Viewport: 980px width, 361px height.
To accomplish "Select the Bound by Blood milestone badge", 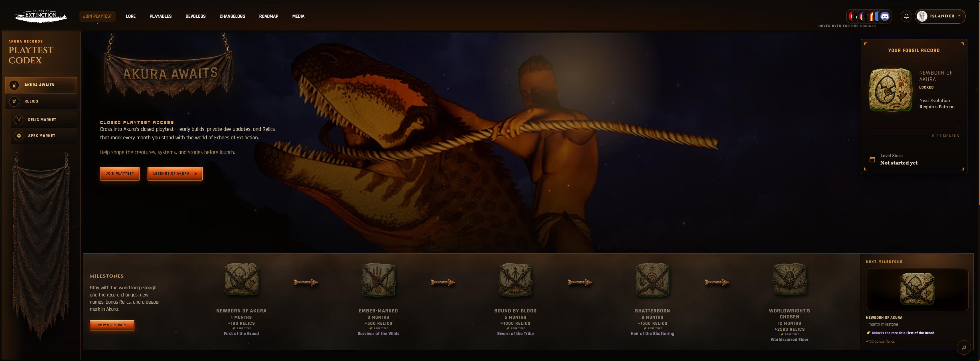I will [515, 280].
